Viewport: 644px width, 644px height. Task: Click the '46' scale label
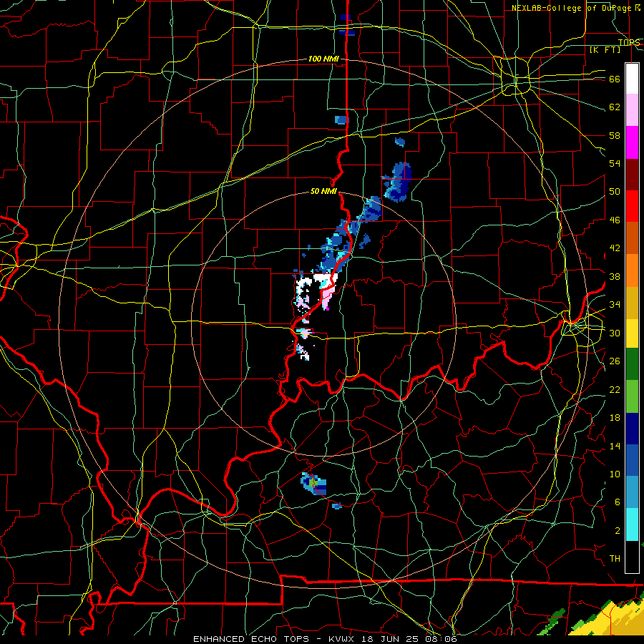pos(615,220)
